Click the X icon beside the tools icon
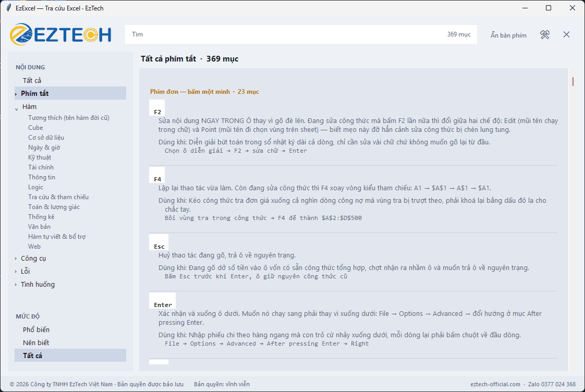The width and height of the screenshot is (585, 392). (566, 35)
